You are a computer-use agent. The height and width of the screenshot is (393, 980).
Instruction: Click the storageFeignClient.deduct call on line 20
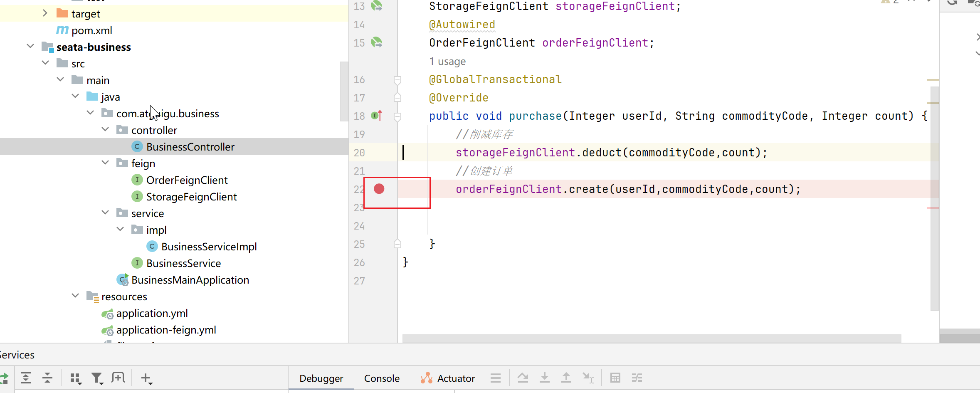pos(611,153)
